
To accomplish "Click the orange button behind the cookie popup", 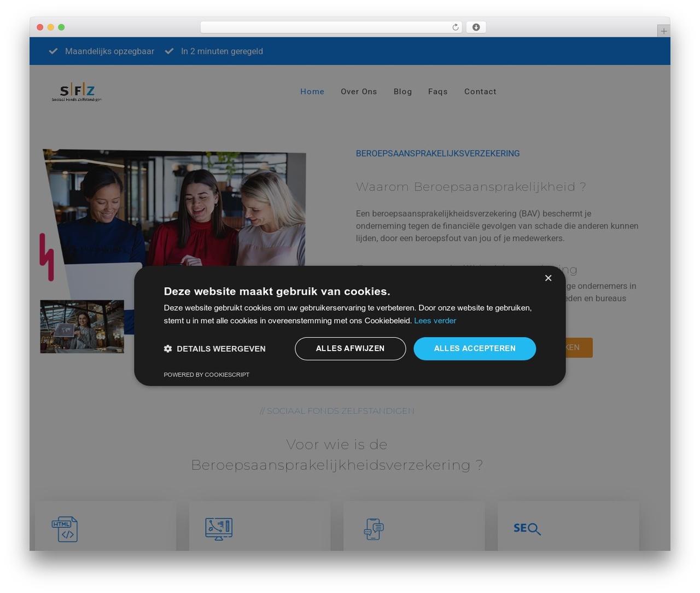I will click(579, 347).
